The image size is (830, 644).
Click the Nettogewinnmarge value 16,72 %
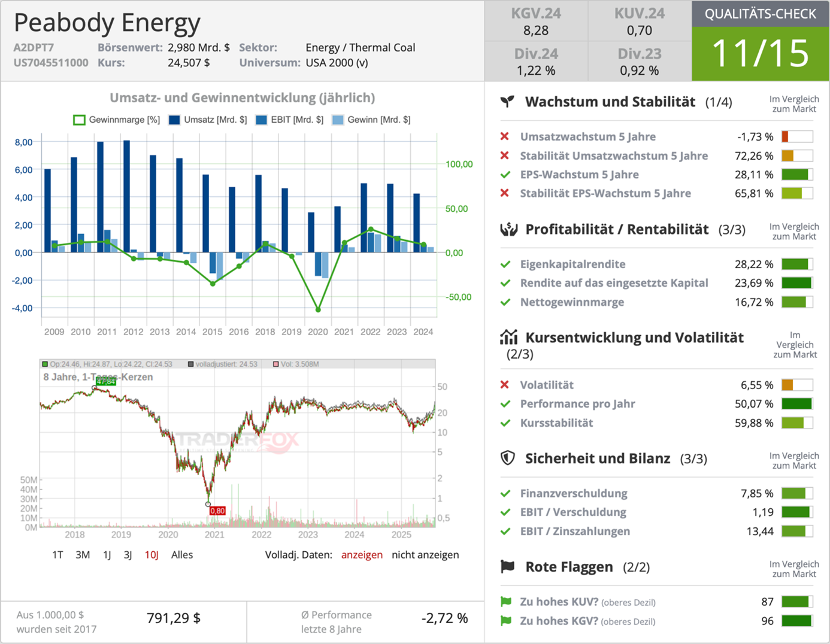click(754, 302)
